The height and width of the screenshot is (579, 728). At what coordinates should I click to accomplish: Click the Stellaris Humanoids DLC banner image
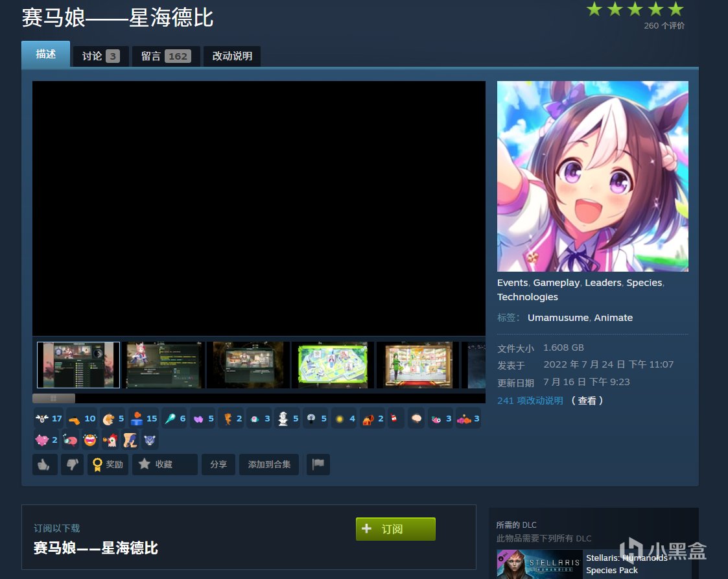(x=539, y=564)
